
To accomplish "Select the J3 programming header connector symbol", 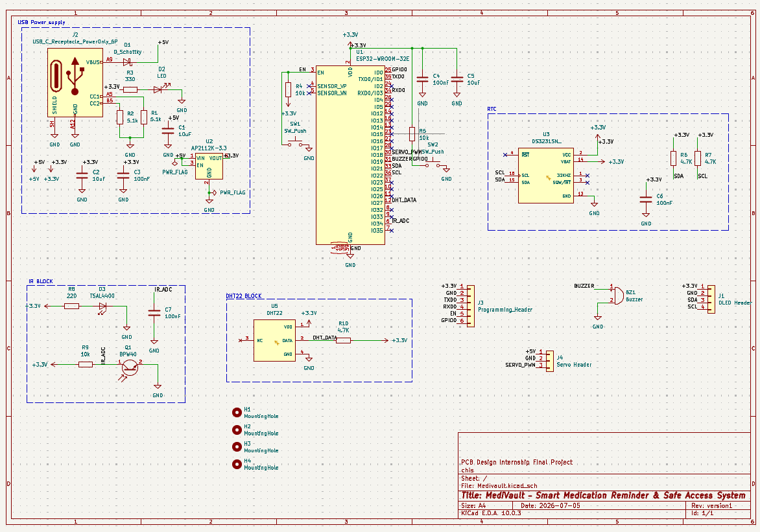I will 470,306.
